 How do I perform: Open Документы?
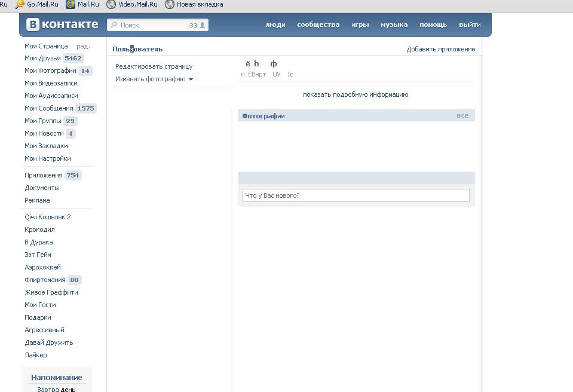pyautogui.click(x=42, y=188)
